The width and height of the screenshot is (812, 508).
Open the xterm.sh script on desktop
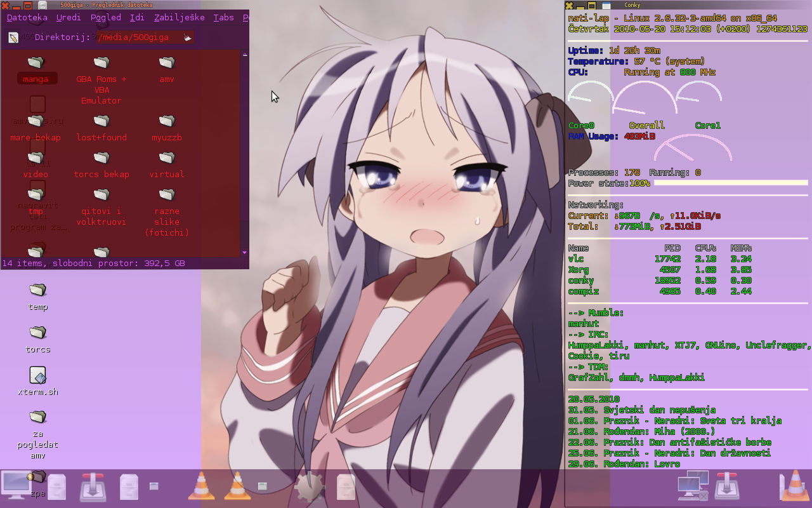[x=38, y=376]
